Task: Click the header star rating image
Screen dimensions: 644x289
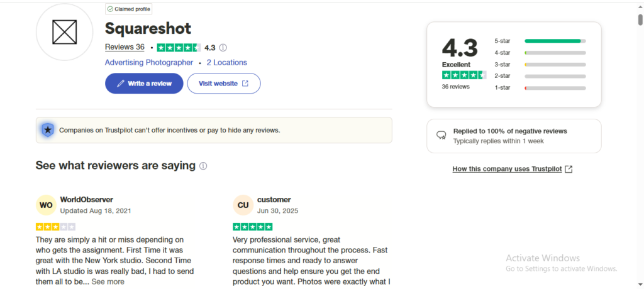Action: pos(179,48)
